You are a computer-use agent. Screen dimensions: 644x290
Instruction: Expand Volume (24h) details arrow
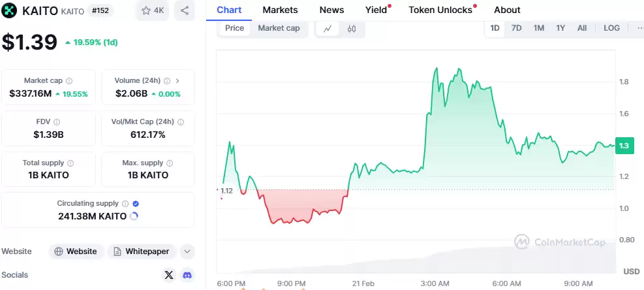pos(178,80)
